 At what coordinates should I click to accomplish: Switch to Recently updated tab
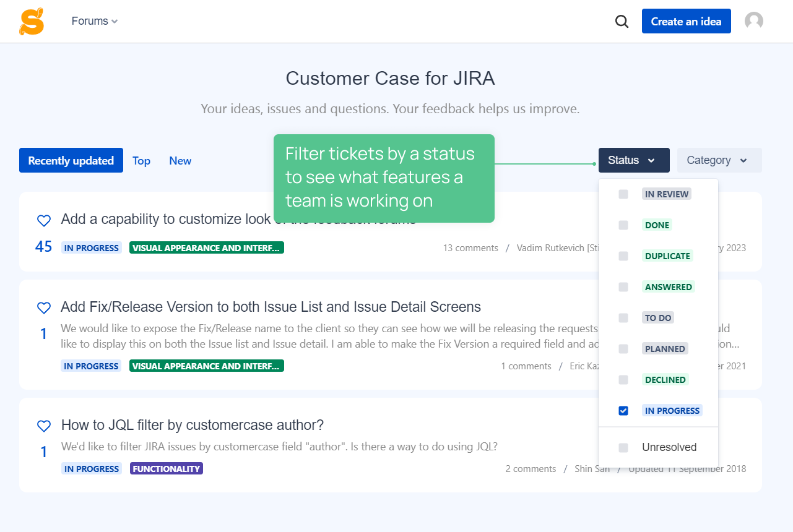[x=71, y=160]
